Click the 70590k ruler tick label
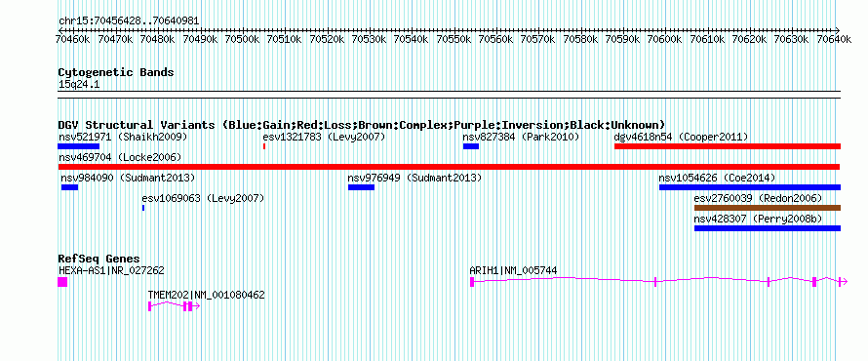 [623, 39]
